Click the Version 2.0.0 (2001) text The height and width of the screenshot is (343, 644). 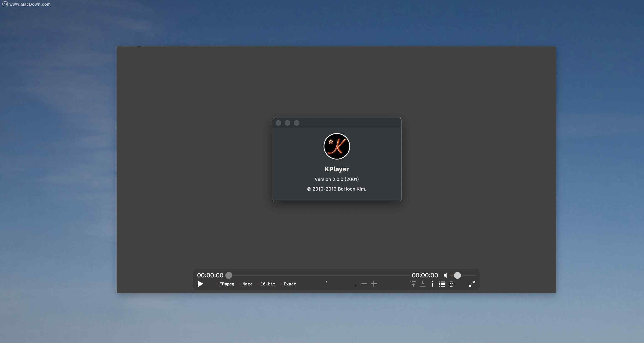tap(336, 179)
